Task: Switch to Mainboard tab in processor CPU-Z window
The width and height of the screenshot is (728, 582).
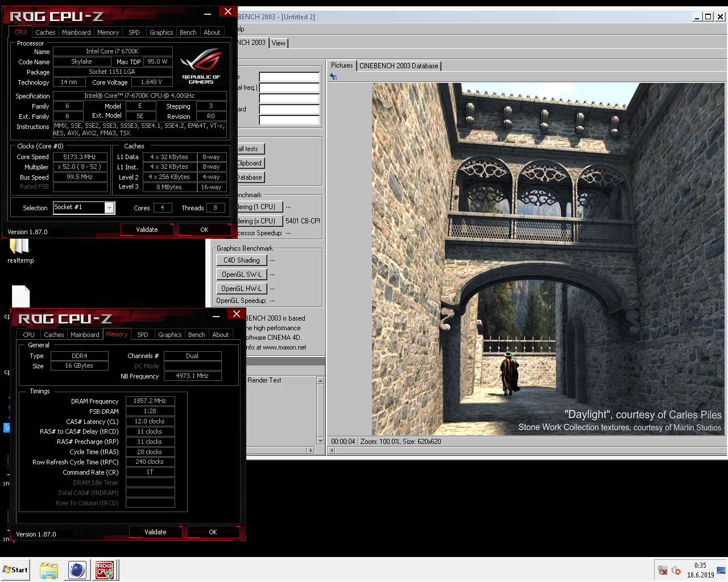Action: pyautogui.click(x=76, y=32)
